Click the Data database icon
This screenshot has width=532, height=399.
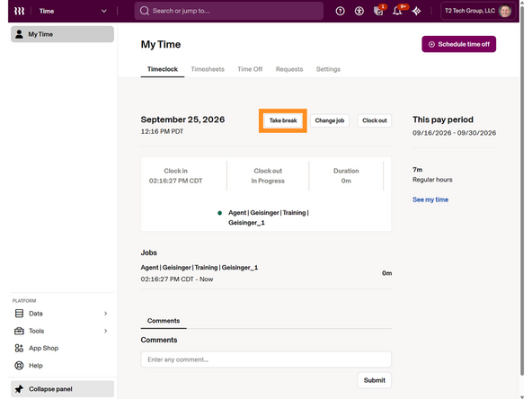[20, 314]
